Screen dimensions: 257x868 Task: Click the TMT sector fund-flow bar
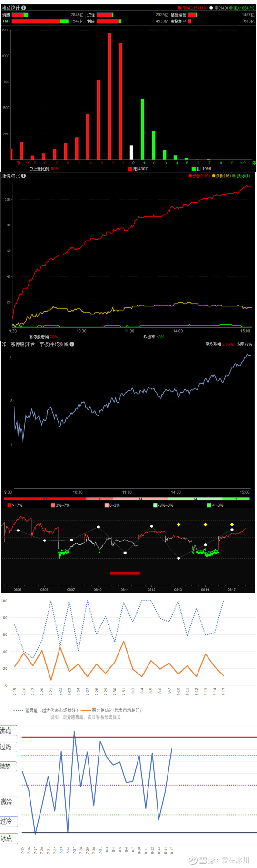point(40,21)
